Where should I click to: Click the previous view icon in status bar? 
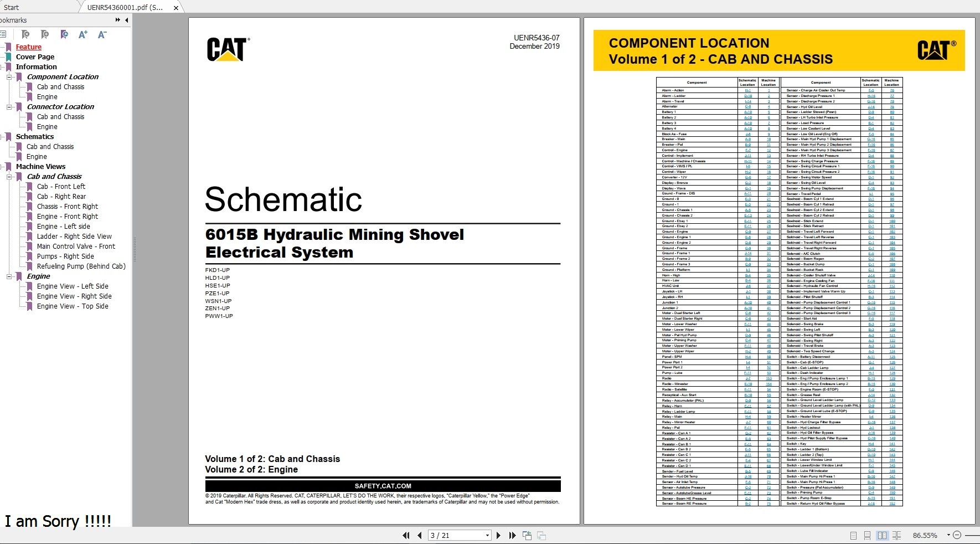tap(527, 535)
